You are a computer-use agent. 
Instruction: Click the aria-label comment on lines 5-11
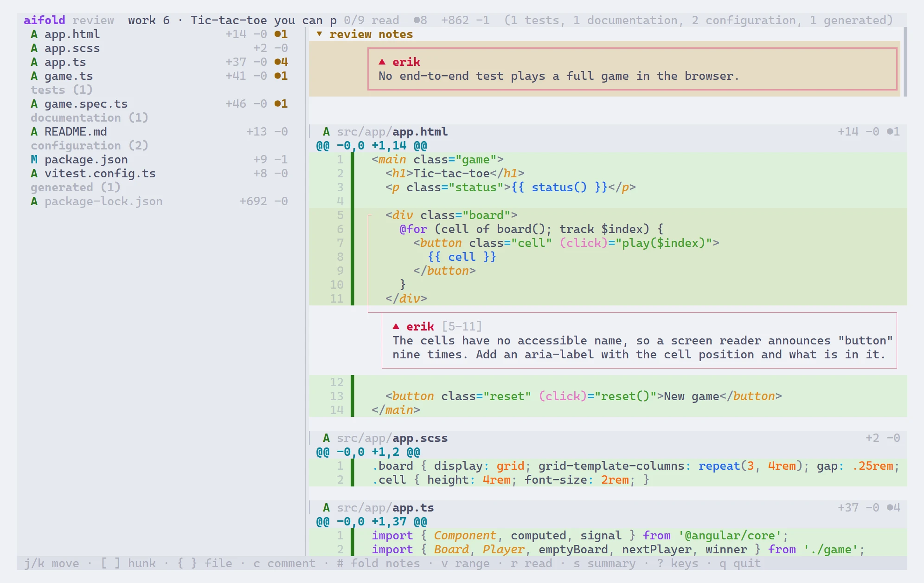639,340
